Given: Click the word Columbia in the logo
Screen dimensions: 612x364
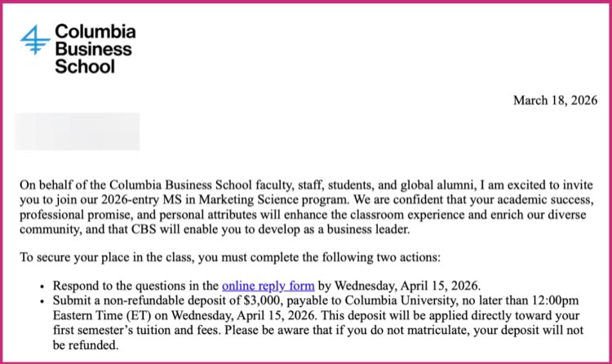Looking at the screenshot, I should (x=95, y=33).
